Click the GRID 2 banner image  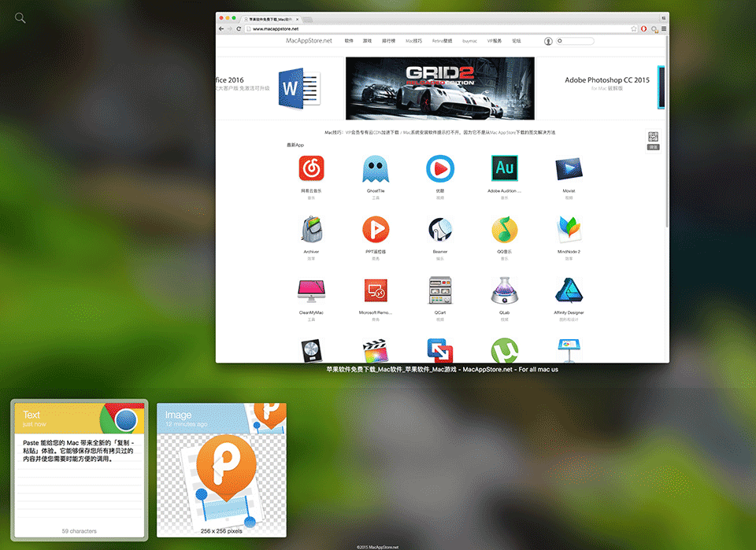click(x=439, y=88)
